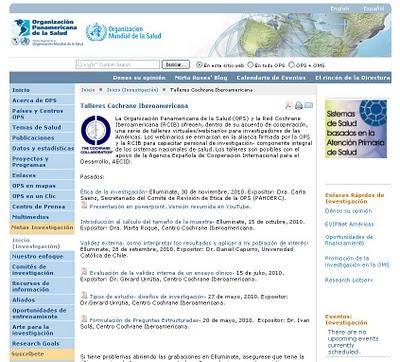Open the PDF export icon
The width and height of the screenshot is (400, 362).
click(289, 106)
